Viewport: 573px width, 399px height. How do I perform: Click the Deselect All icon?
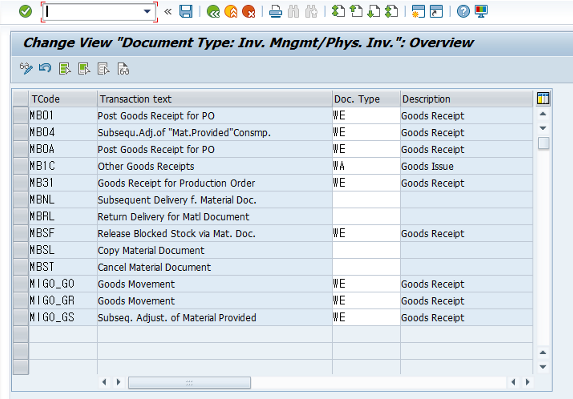103,68
